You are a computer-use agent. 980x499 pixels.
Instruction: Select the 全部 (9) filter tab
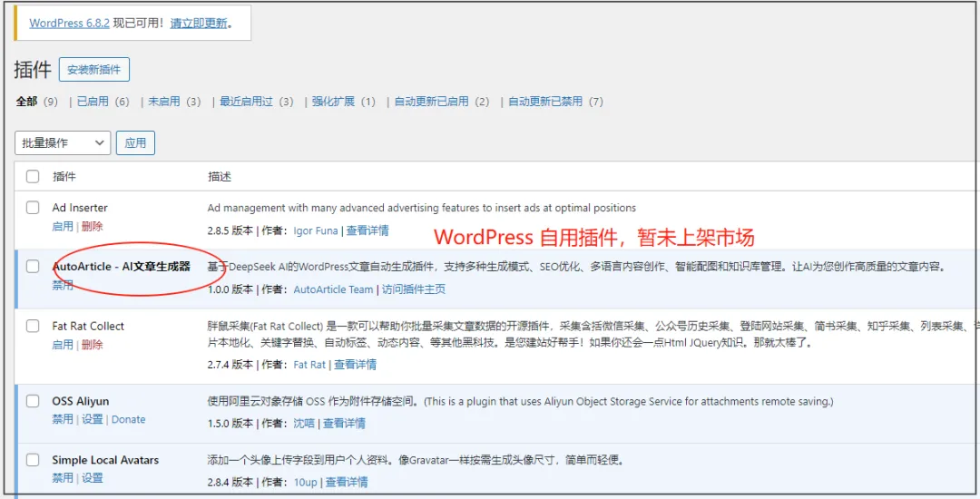37,102
